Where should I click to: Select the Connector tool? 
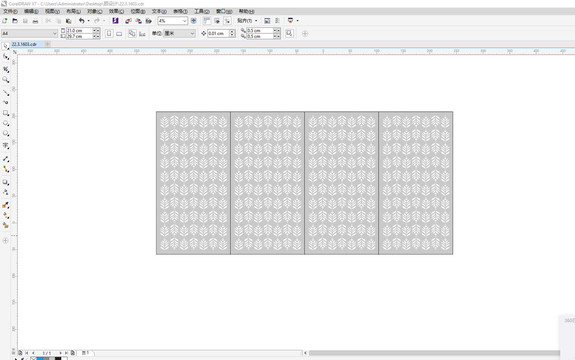pyautogui.click(x=6, y=169)
